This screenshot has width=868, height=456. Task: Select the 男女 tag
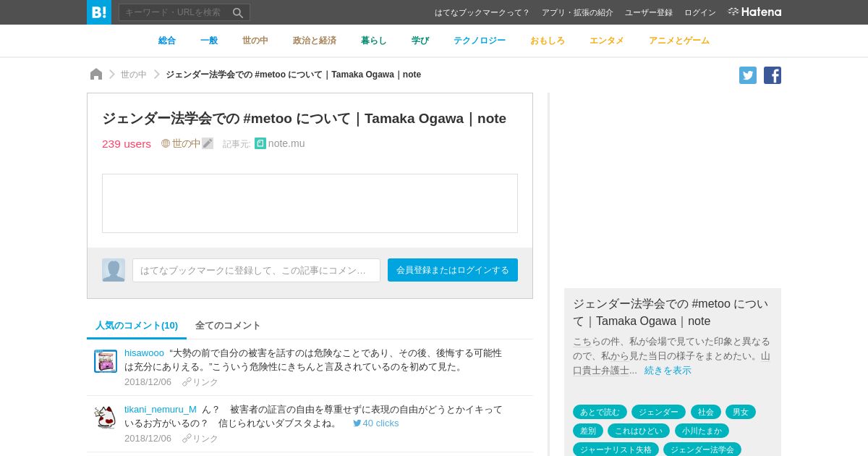(741, 412)
